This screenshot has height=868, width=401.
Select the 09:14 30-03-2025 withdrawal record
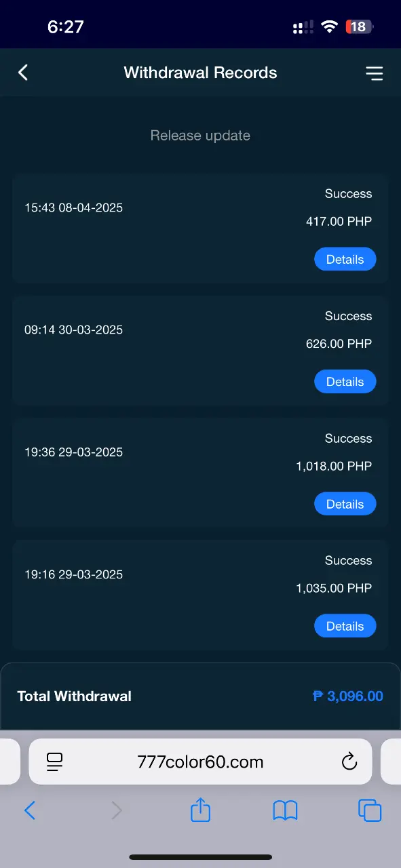[200, 351]
